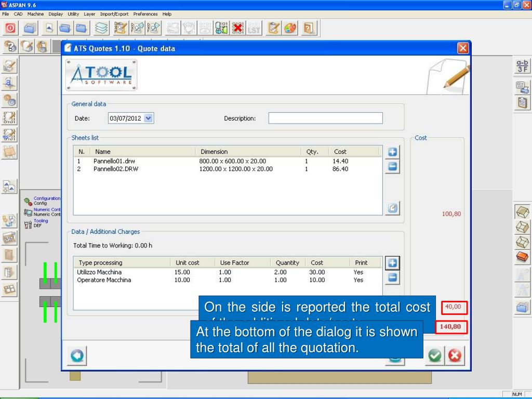Open the CAD menu
Screen dimensions: 532x399
coord(18,14)
